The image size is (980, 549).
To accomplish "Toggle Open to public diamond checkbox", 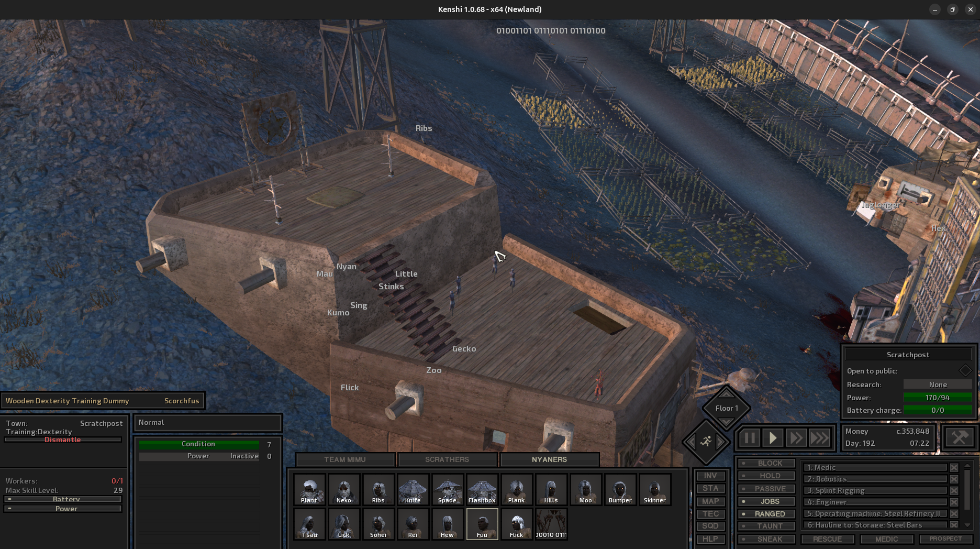I will 965,370.
